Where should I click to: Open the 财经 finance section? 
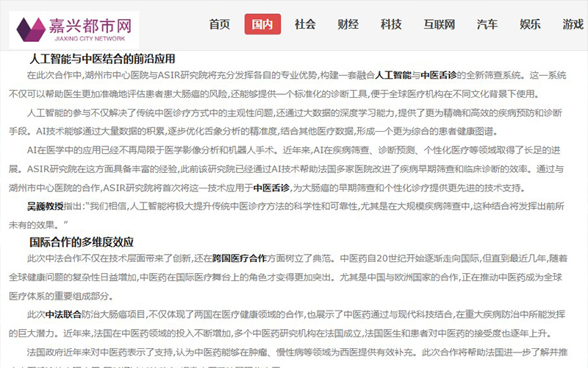click(x=348, y=24)
